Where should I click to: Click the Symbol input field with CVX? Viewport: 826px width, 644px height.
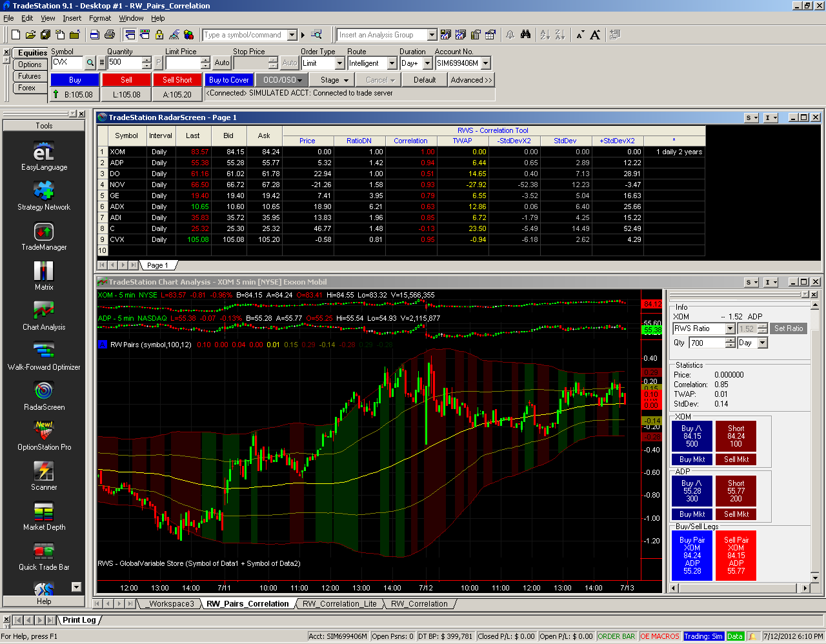67,63
